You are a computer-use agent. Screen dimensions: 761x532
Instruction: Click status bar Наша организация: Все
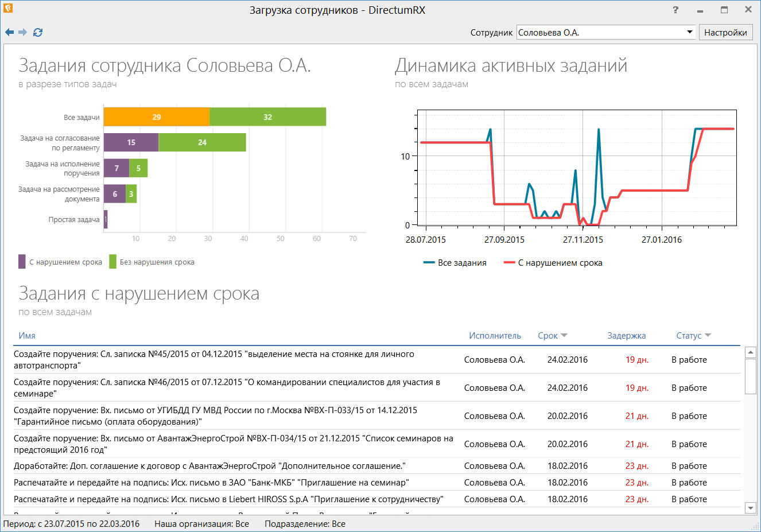(x=201, y=524)
